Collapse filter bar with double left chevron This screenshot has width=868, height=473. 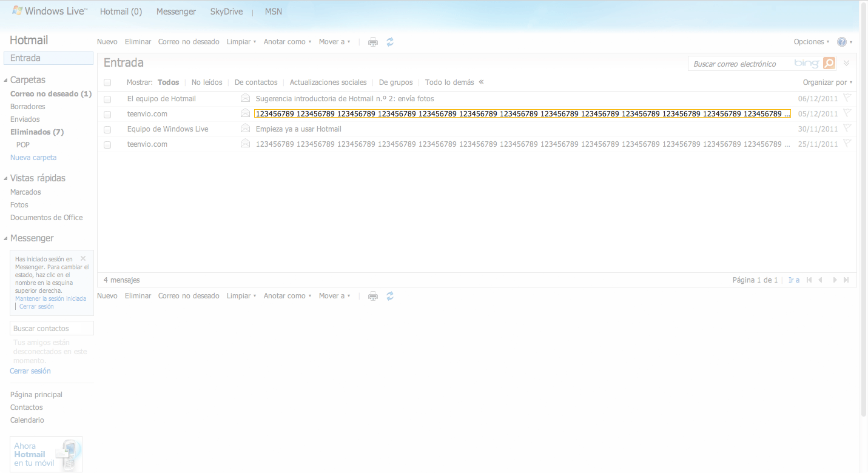point(481,82)
